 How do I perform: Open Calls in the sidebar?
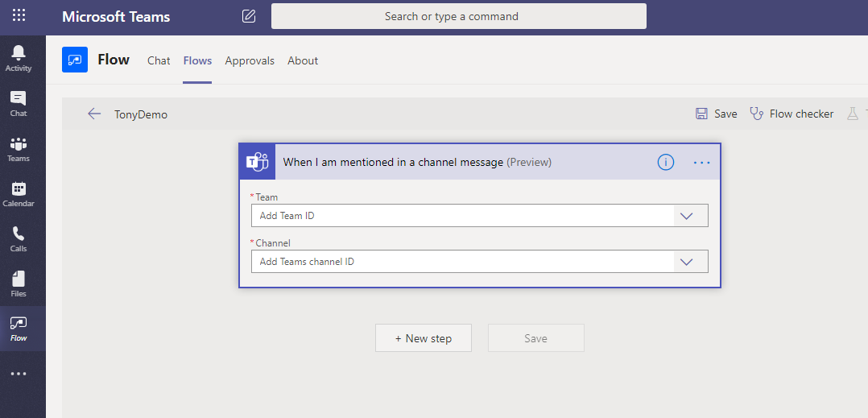pos(19,238)
